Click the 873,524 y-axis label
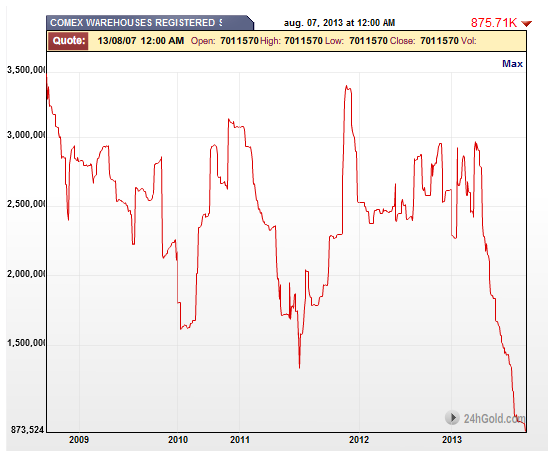This screenshot has width=548, height=451. pyautogui.click(x=27, y=430)
